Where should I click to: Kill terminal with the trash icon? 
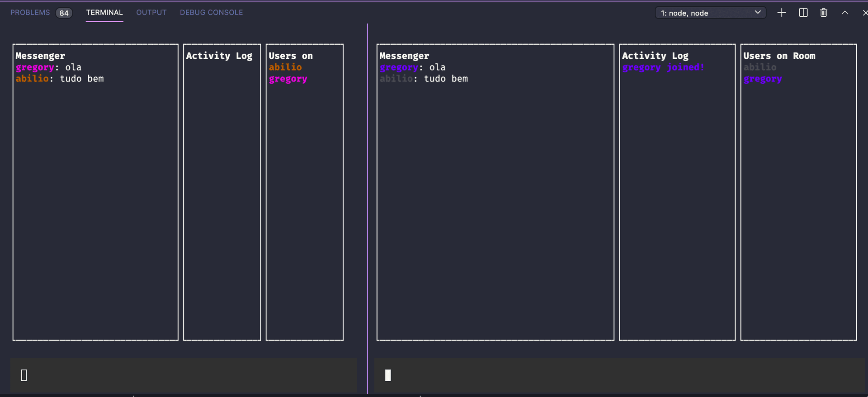point(823,13)
